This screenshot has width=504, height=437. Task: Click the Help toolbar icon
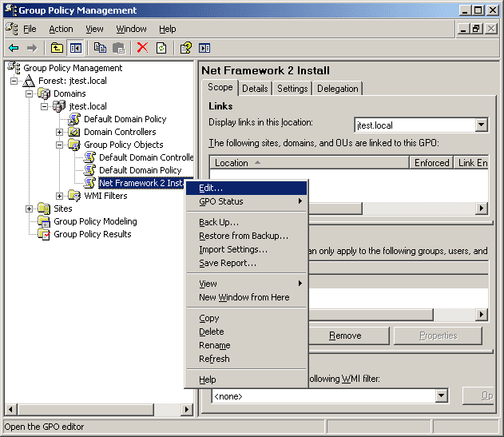click(186, 48)
